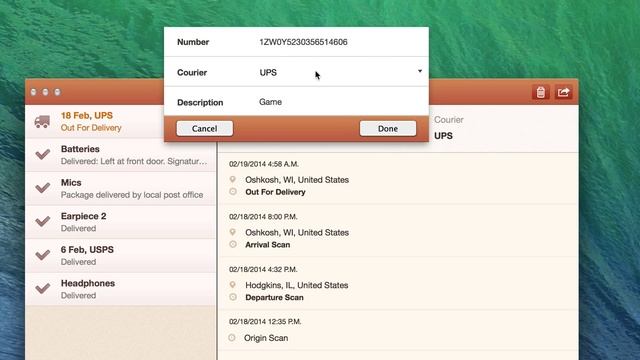Click location pin icon beside Hodgkins, IL
Viewport: 640px width, 360px height.
[233, 285]
